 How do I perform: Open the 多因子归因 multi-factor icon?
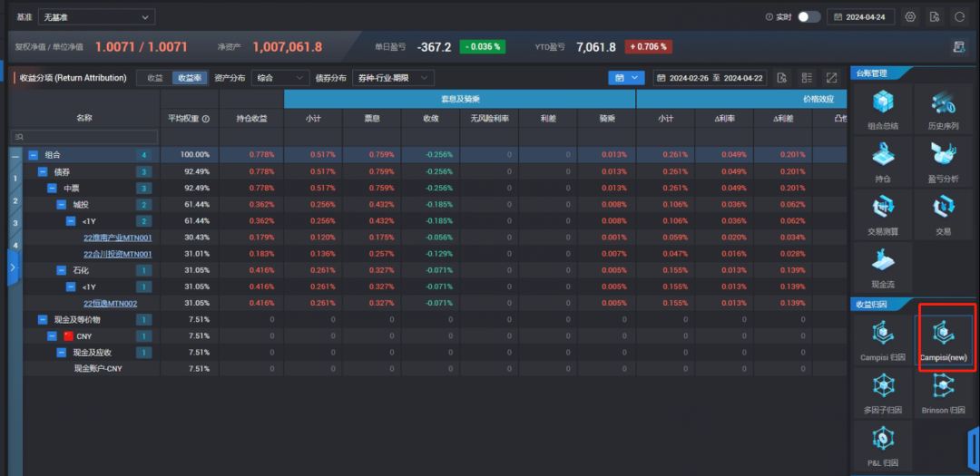pyautogui.click(x=883, y=393)
